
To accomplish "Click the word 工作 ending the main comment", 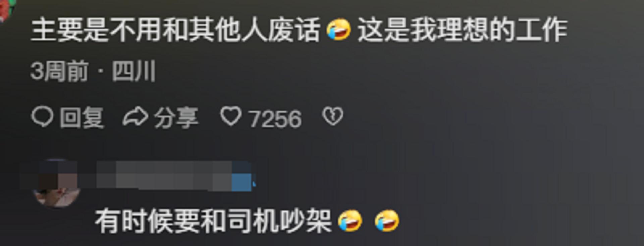I will [541, 30].
